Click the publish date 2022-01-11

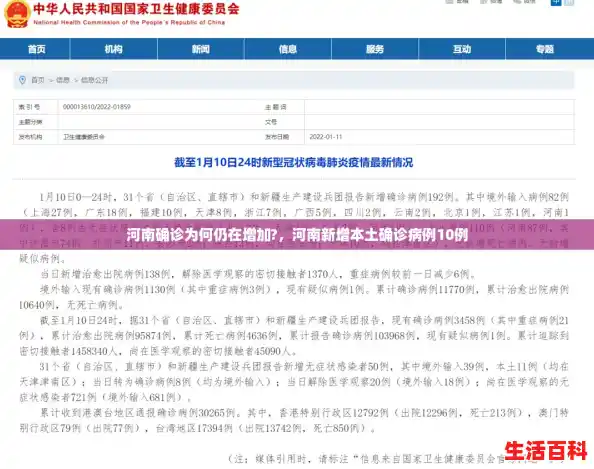(x=326, y=137)
